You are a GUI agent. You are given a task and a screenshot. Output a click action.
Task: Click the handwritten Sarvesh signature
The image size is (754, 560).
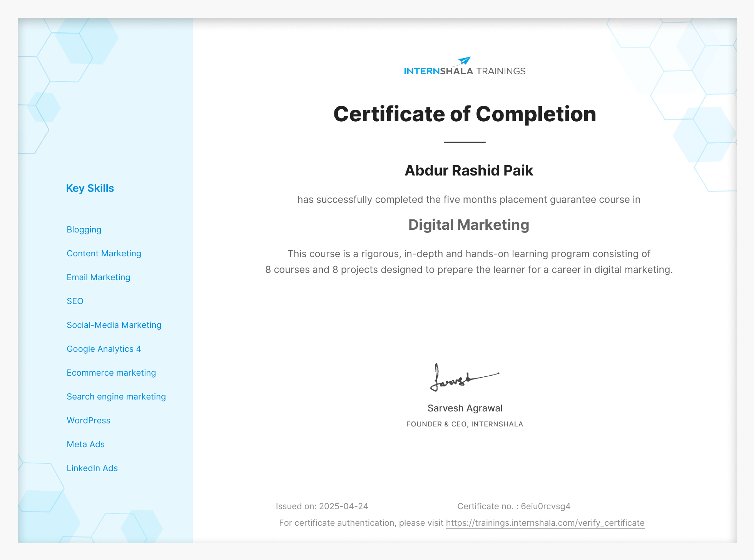pos(465,378)
